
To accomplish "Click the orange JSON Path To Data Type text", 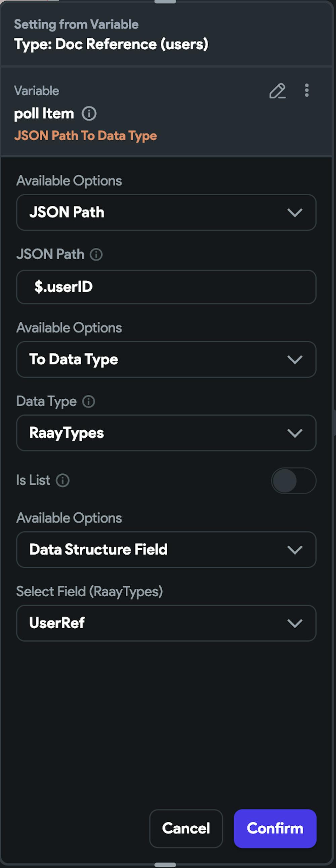I will click(86, 136).
